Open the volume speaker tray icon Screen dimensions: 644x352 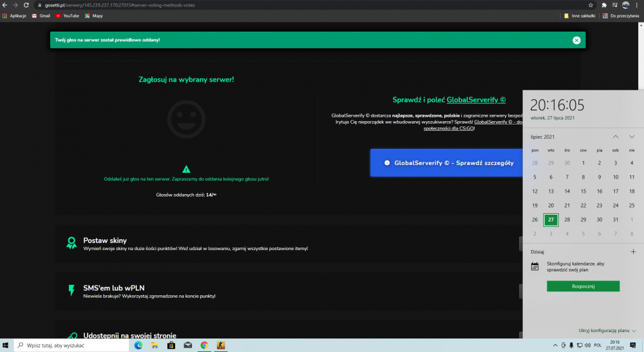pyautogui.click(x=587, y=346)
